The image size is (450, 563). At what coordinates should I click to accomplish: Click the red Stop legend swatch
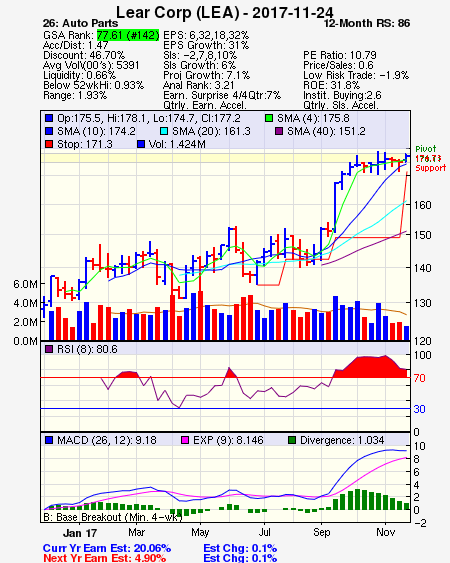coord(49,144)
